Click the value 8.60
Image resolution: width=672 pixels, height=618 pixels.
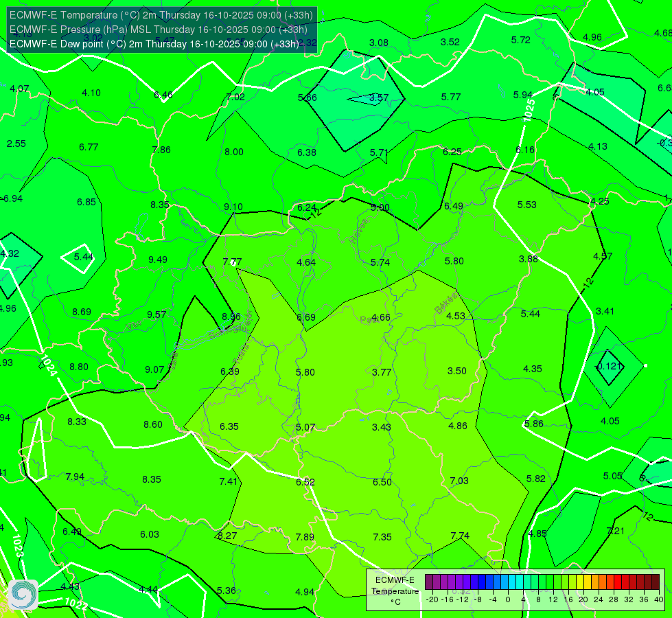[153, 424]
